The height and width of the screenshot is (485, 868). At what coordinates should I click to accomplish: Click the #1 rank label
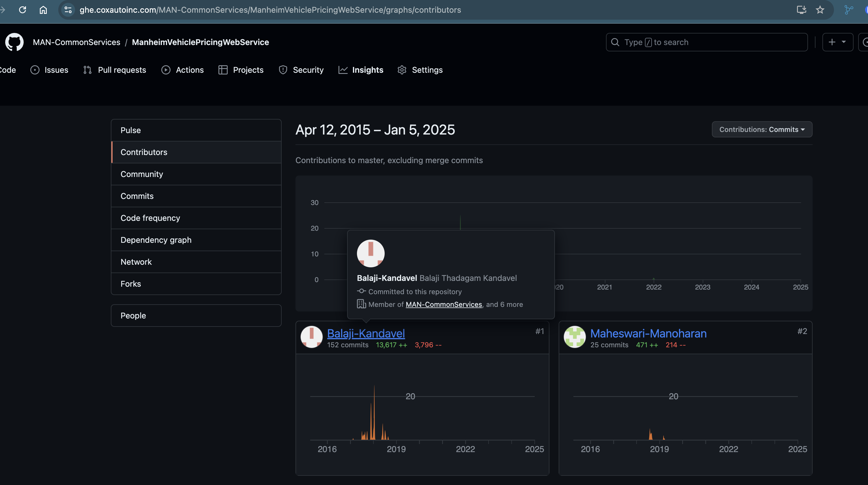[540, 331]
